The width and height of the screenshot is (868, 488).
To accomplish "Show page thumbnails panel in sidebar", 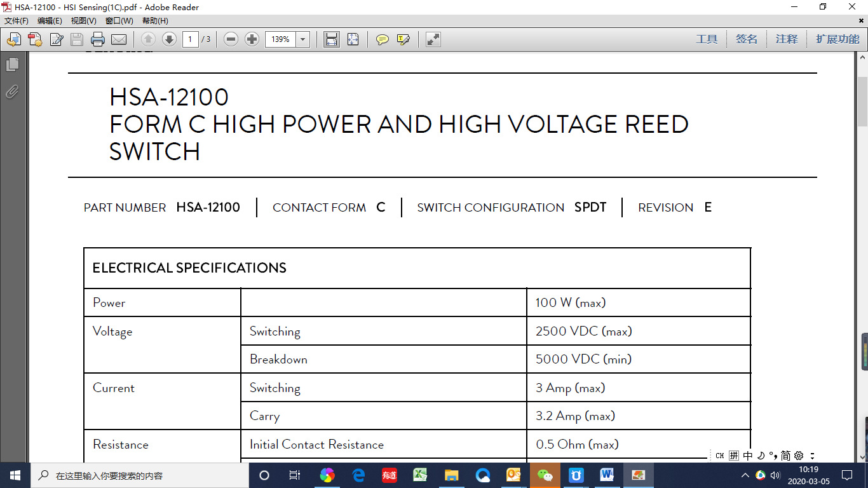I will coord(12,65).
